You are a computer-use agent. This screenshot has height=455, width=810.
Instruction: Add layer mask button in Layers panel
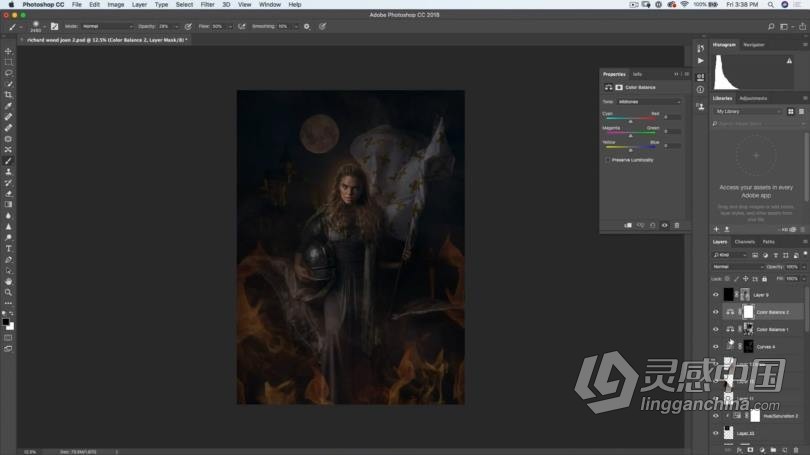pyautogui.click(x=750, y=450)
